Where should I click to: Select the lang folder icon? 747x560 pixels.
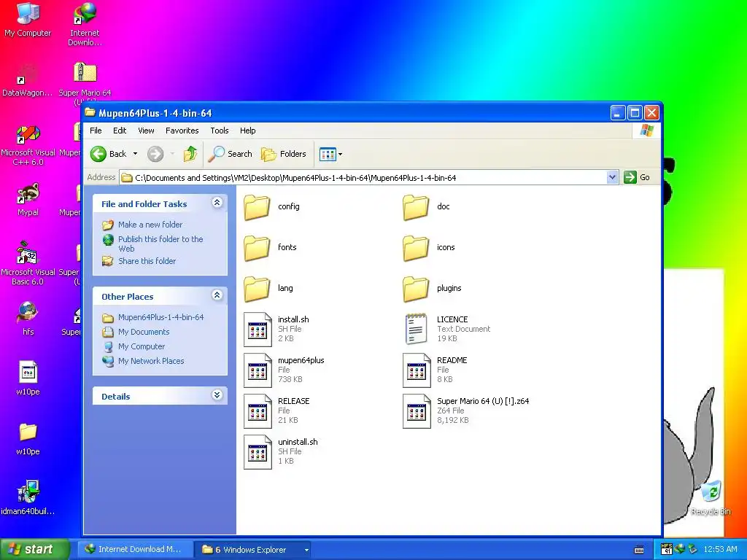click(x=258, y=289)
